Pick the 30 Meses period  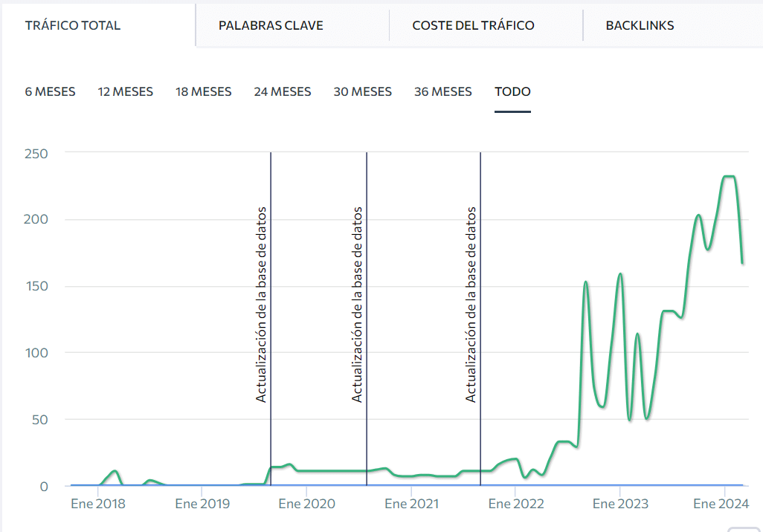click(x=362, y=91)
